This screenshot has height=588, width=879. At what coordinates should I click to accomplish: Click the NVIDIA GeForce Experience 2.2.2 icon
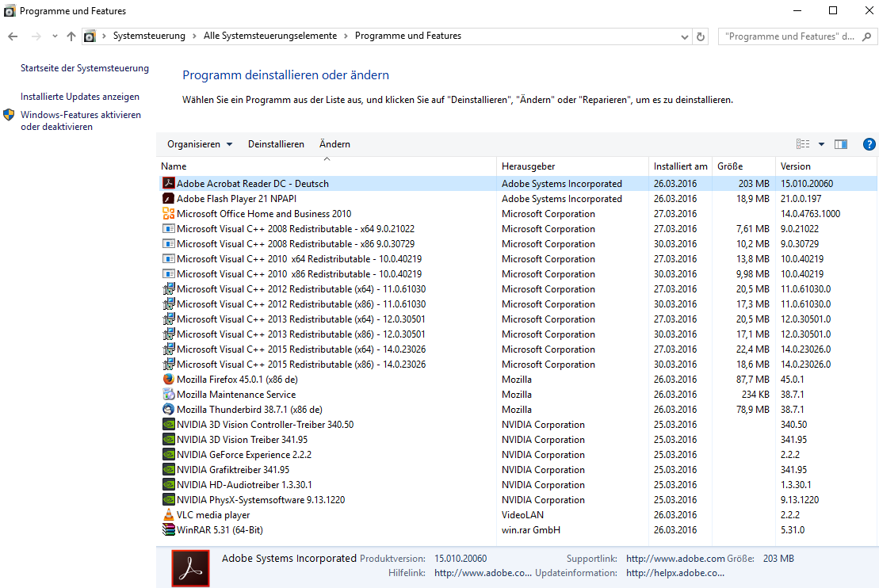tap(168, 455)
